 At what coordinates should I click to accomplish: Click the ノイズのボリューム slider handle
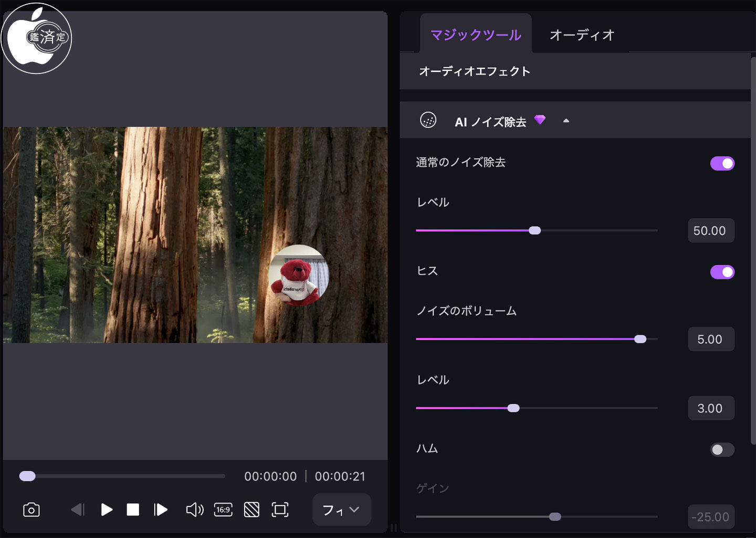640,339
